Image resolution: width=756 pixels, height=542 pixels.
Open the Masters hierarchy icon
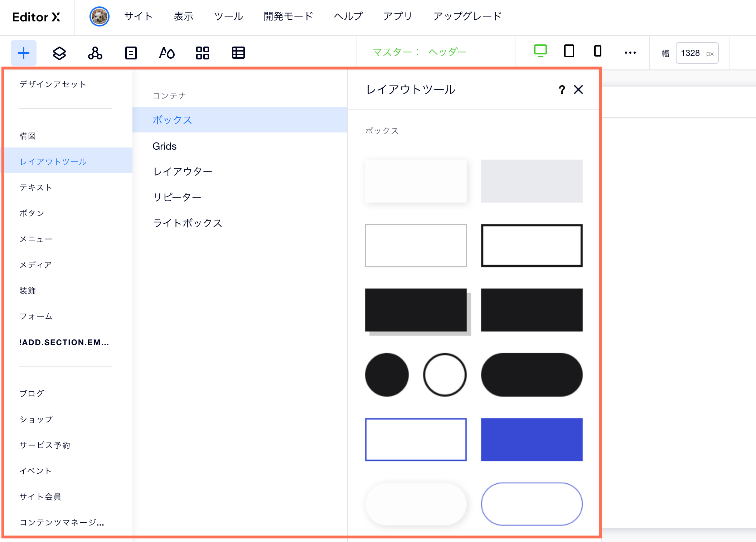click(x=95, y=53)
